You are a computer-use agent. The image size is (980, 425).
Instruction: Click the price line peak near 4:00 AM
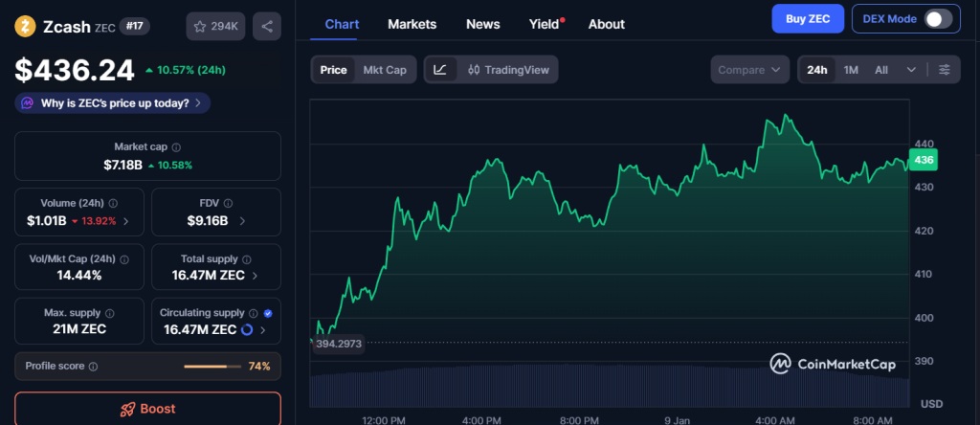tap(785, 116)
